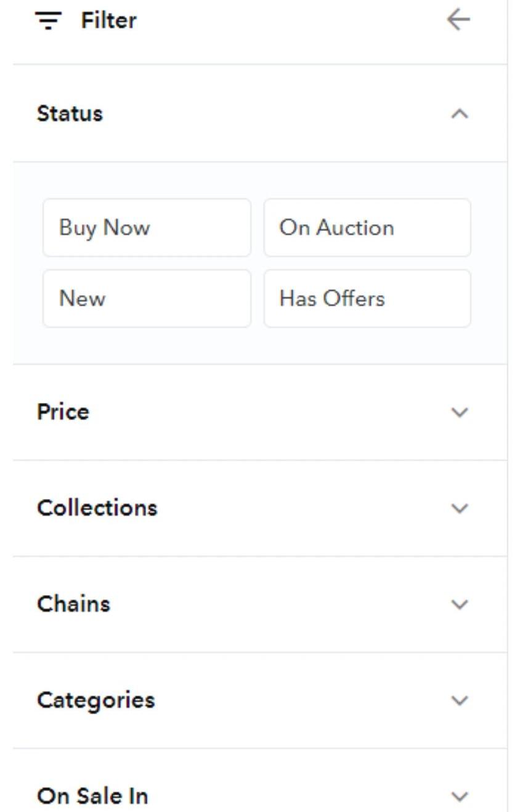Toggle the Has Offers status filter
The height and width of the screenshot is (812, 520).
point(367,299)
